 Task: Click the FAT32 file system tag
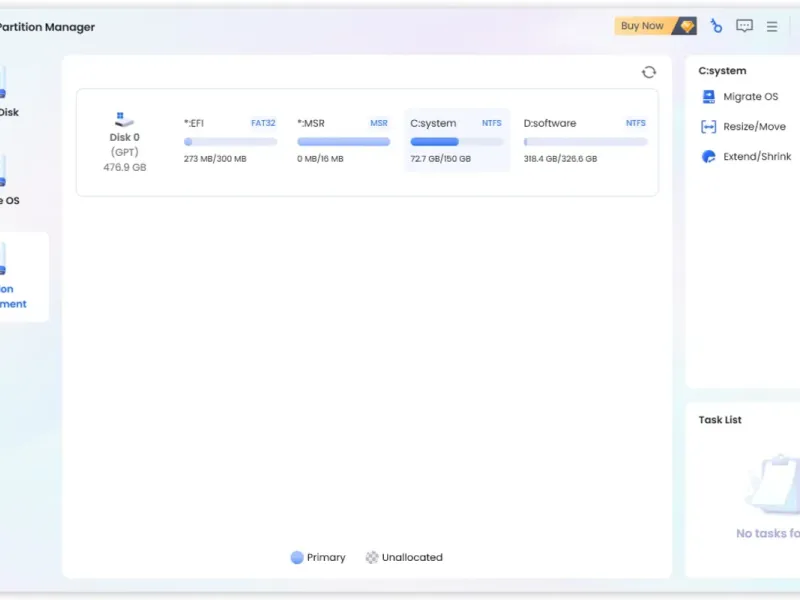click(263, 123)
